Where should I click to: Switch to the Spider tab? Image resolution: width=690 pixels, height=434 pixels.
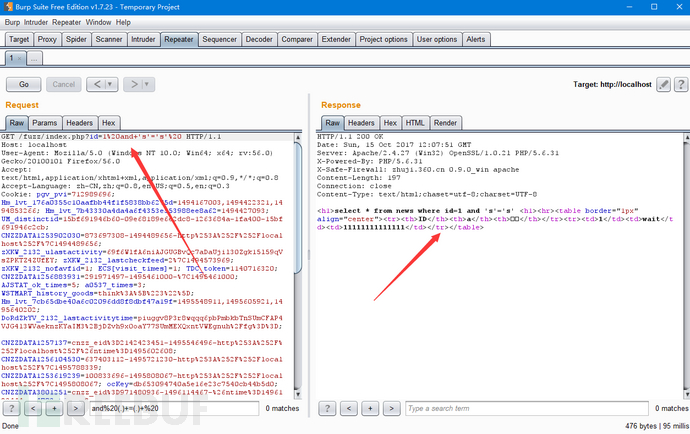(x=76, y=39)
